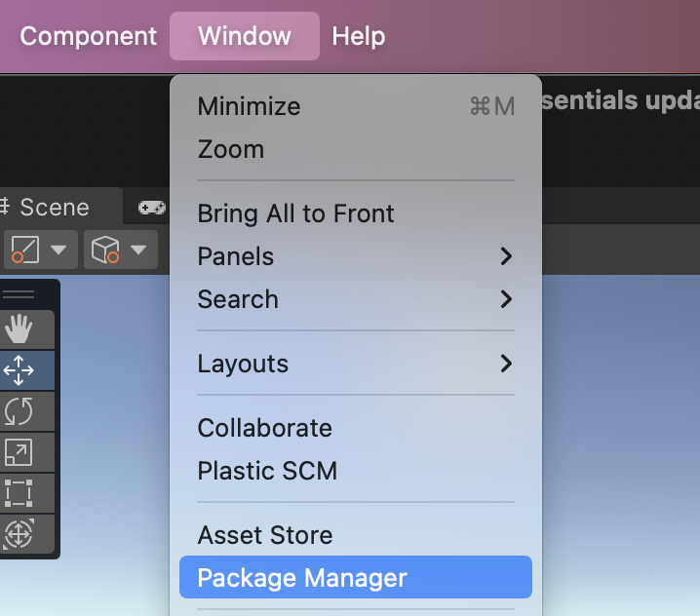700x616 pixels.
Task: Open the Component menu
Action: pyautogui.click(x=88, y=36)
